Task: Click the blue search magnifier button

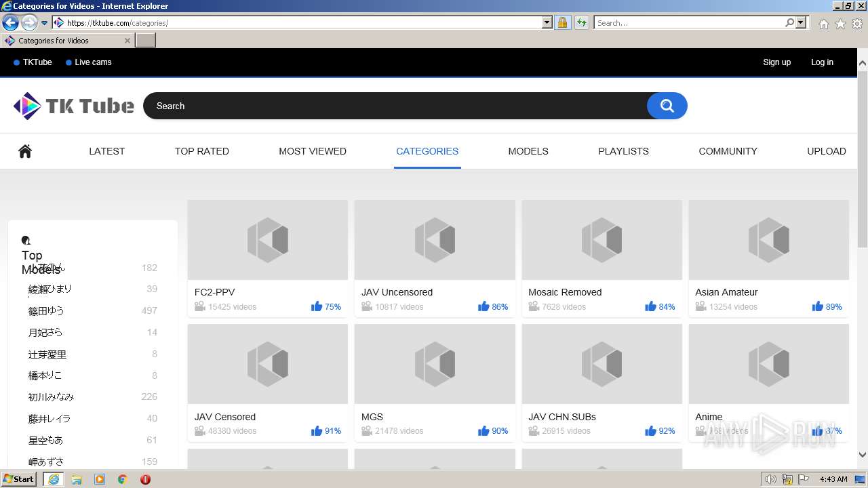Action: 667,106
